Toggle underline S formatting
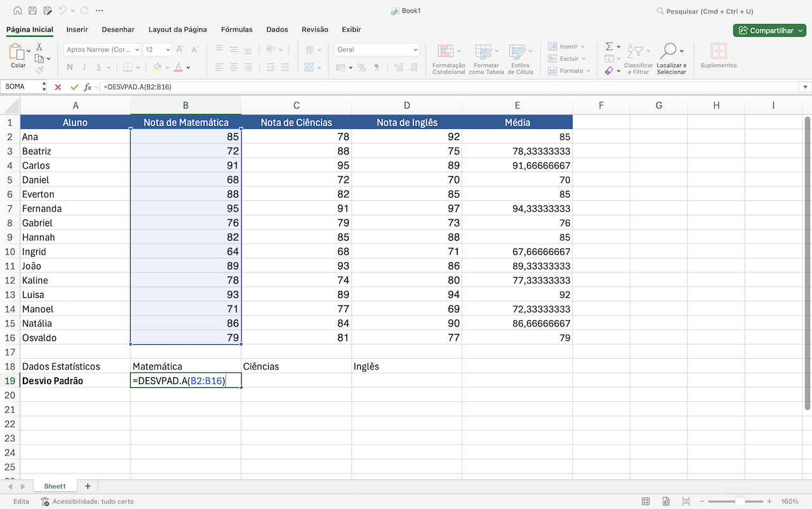The width and height of the screenshot is (812, 509). 100,67
